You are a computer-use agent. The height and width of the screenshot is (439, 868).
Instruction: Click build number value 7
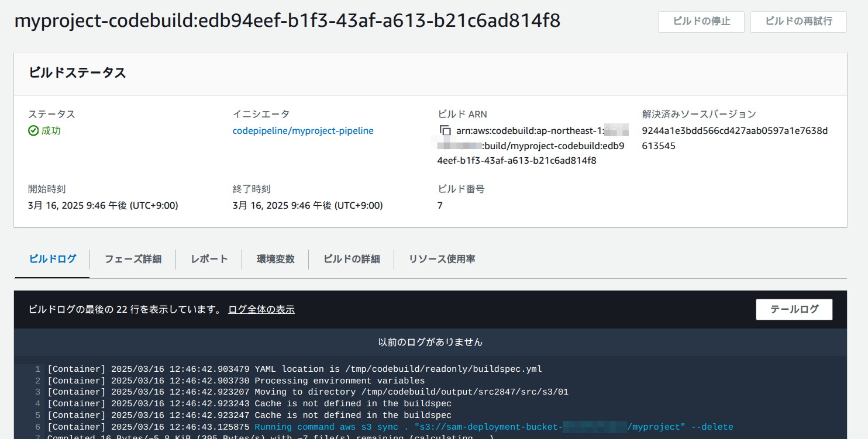(x=440, y=206)
